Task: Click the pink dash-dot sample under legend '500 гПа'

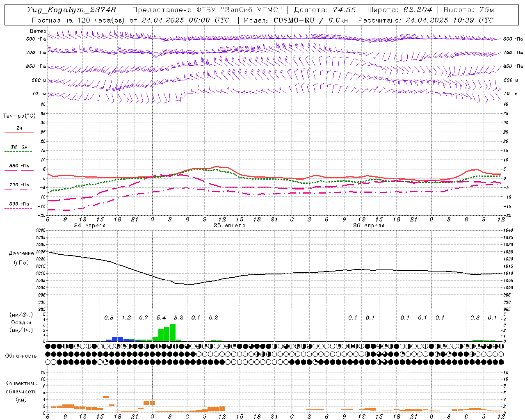Action: point(19,208)
